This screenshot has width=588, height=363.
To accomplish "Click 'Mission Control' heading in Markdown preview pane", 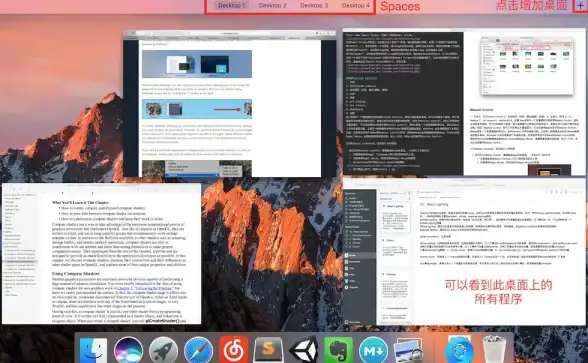I will [482, 110].
